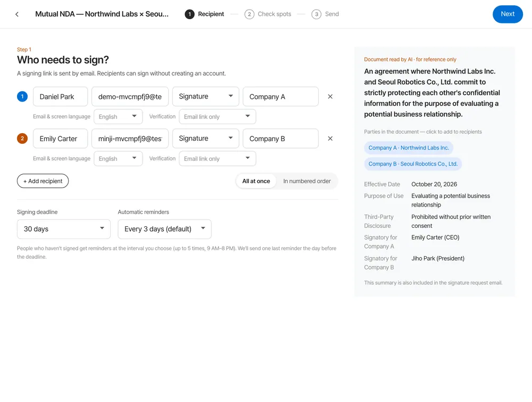Open Signature type dropdown for Emily Carter
The height and width of the screenshot is (402, 532).
pos(205,138)
